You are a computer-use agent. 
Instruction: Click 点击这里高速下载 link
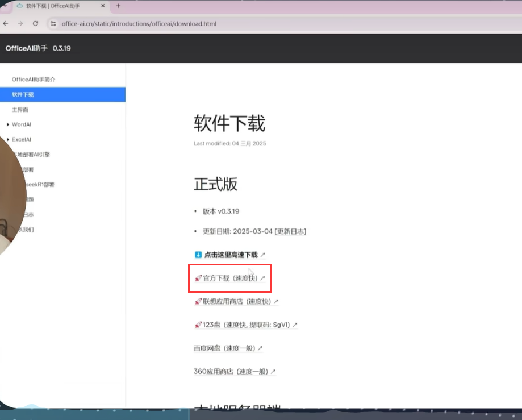point(229,255)
